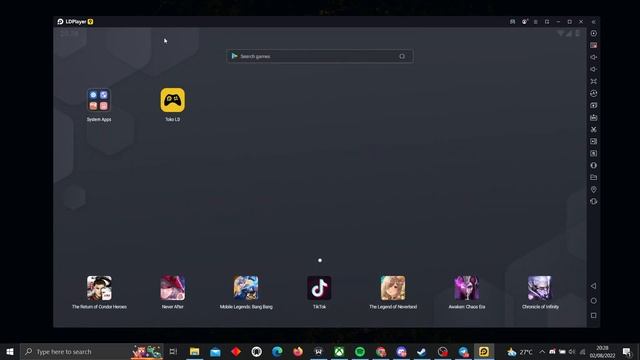This screenshot has height=360, width=640.
Task: Click the title bar icon left of account icon
Action: tap(513, 22)
